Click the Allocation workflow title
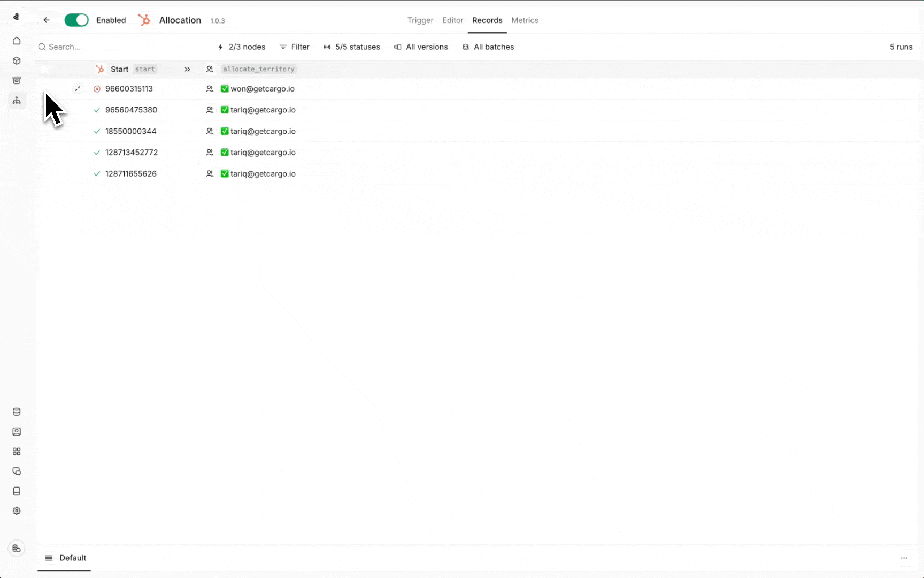 (x=180, y=20)
